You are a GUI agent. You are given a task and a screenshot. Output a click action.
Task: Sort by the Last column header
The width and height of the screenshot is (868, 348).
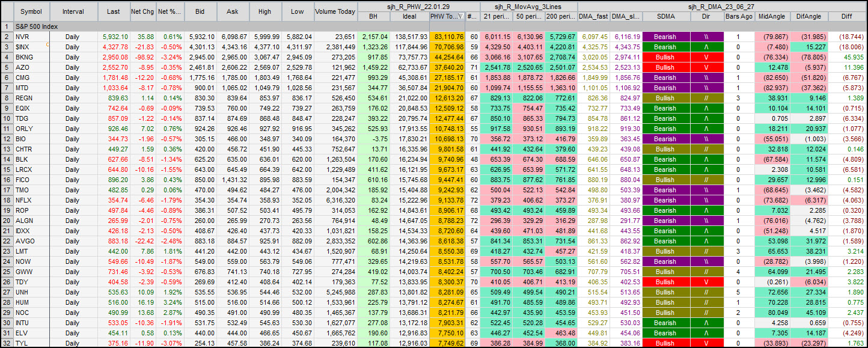click(x=113, y=11)
